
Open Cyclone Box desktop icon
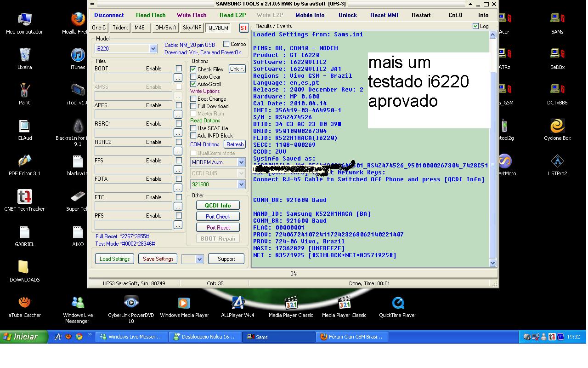coord(557,130)
